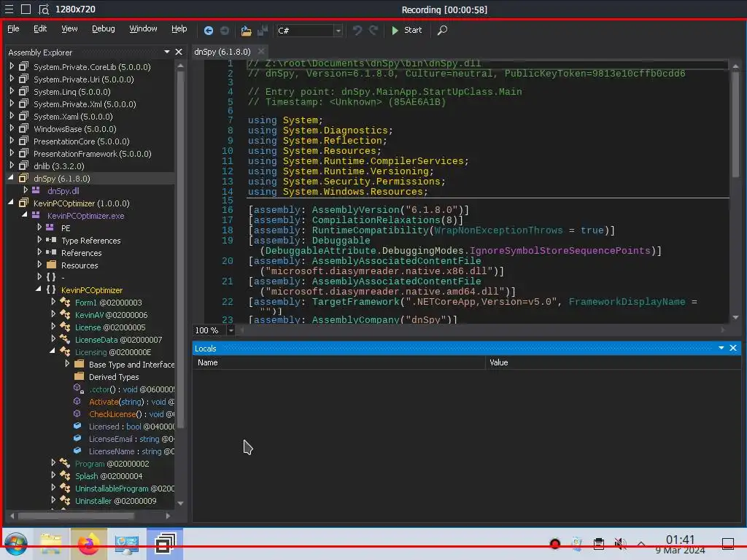Viewport: 747px width, 560px height.
Task: Open the C# language dropdown
Action: pyautogui.click(x=338, y=31)
